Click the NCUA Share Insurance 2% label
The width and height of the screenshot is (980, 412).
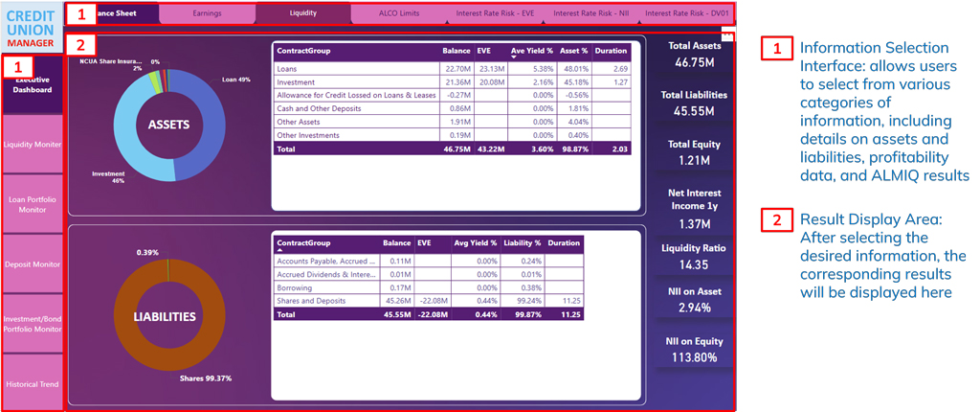coord(110,65)
